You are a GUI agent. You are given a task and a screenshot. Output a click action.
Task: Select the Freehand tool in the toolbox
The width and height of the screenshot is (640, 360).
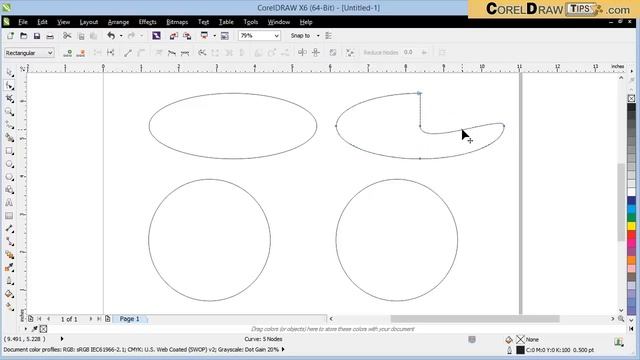click(9, 124)
